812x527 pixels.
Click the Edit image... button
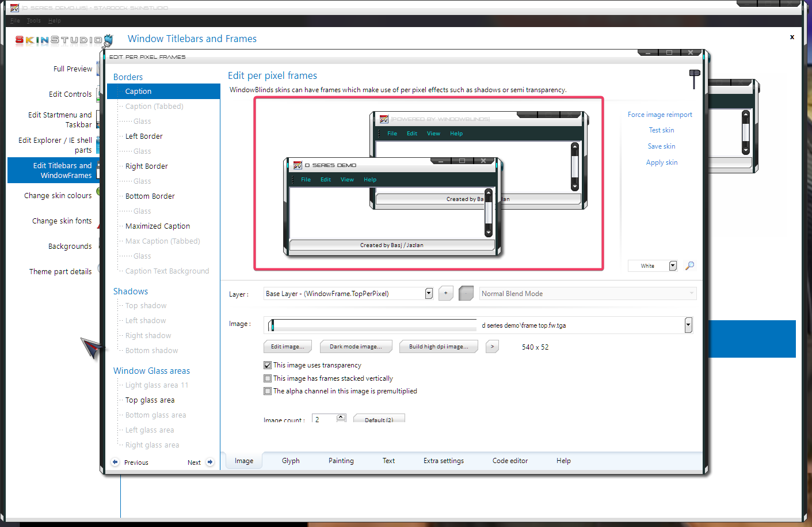click(287, 347)
